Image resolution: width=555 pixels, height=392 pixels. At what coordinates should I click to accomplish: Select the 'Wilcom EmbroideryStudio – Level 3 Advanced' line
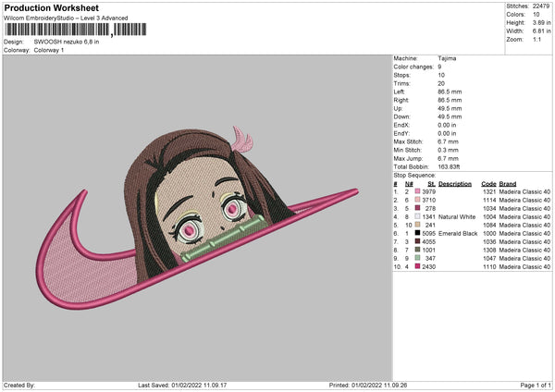coord(66,18)
